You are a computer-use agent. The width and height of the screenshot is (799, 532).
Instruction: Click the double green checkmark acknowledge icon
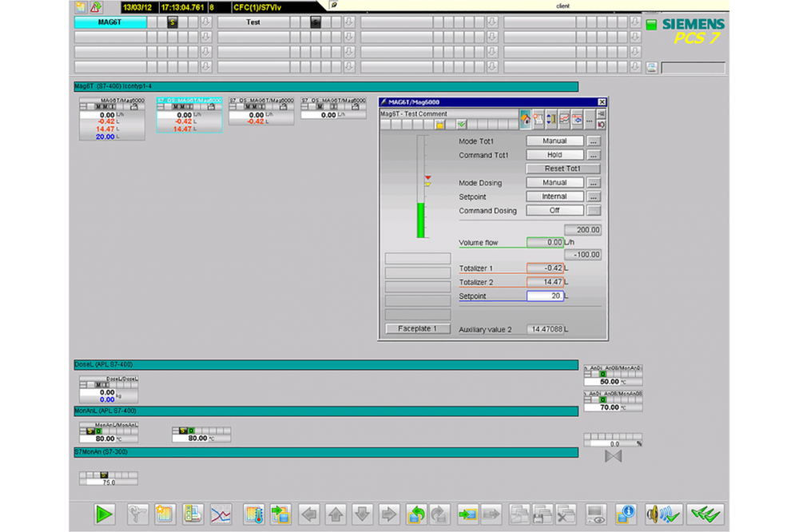pyautogui.click(x=707, y=514)
